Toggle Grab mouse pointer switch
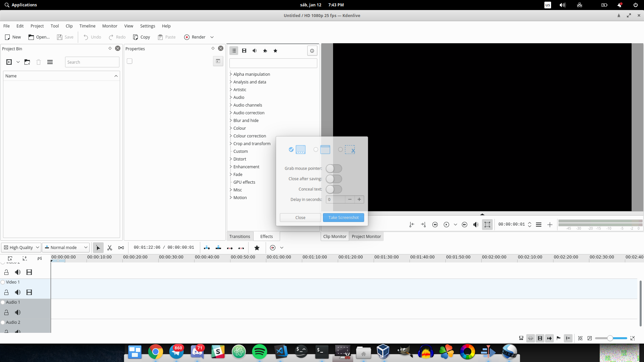 [334, 169]
